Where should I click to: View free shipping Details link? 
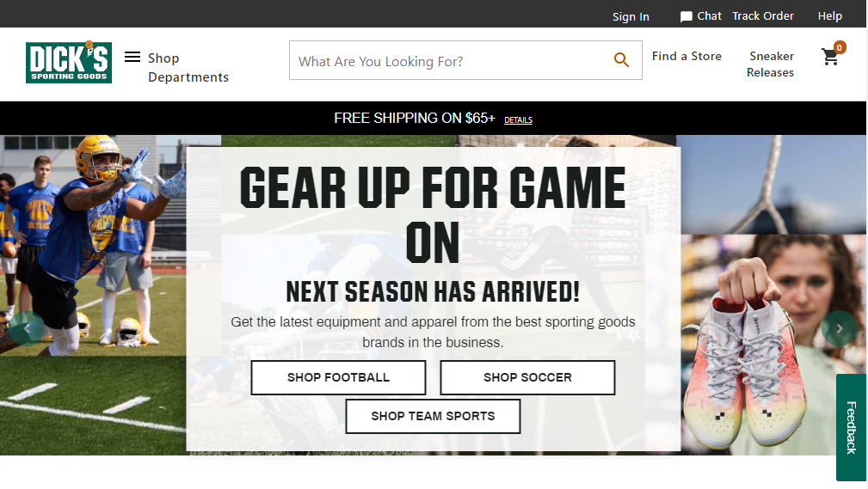(x=518, y=120)
